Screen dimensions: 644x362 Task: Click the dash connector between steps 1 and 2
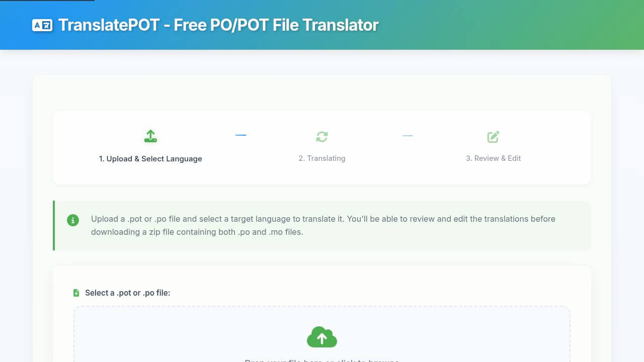coord(240,135)
